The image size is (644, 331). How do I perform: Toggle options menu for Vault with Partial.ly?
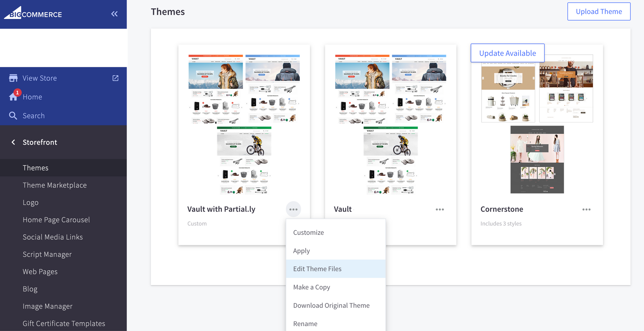tap(293, 209)
